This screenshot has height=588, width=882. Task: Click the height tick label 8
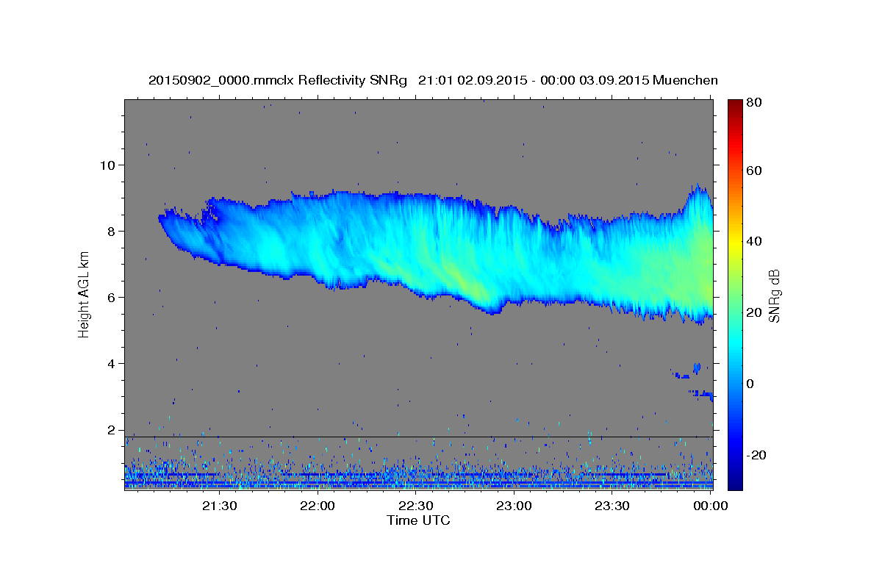tap(112, 231)
